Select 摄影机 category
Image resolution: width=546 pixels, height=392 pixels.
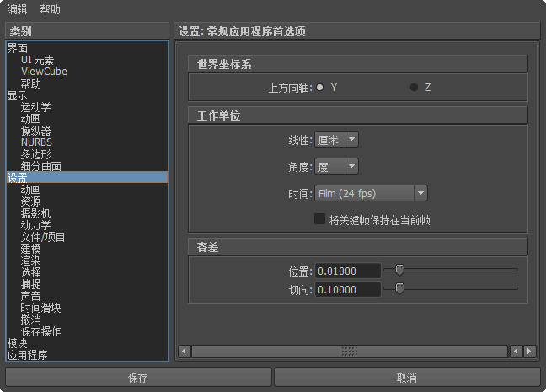pos(87,213)
